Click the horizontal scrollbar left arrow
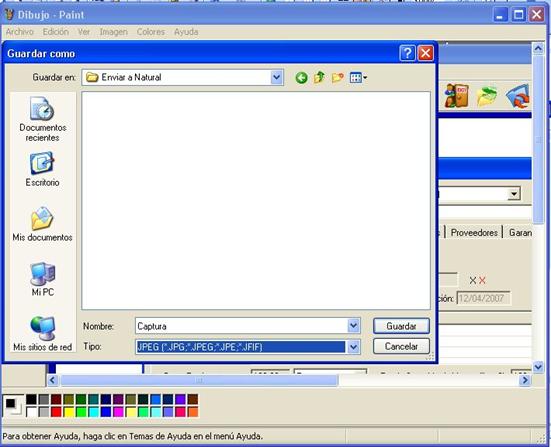551x447 pixels. [x=52, y=380]
